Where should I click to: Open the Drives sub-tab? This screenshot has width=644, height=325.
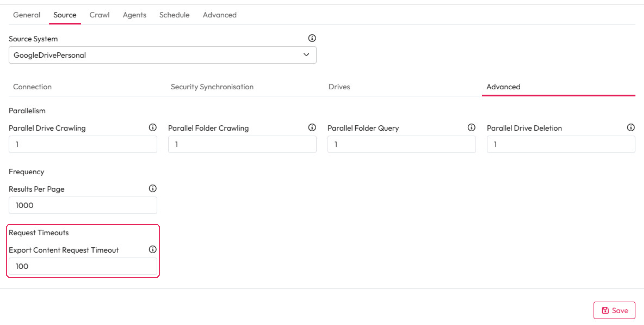(339, 87)
